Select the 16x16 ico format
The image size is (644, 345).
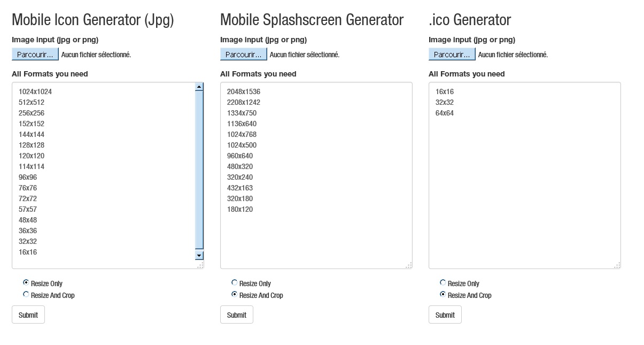(443, 91)
